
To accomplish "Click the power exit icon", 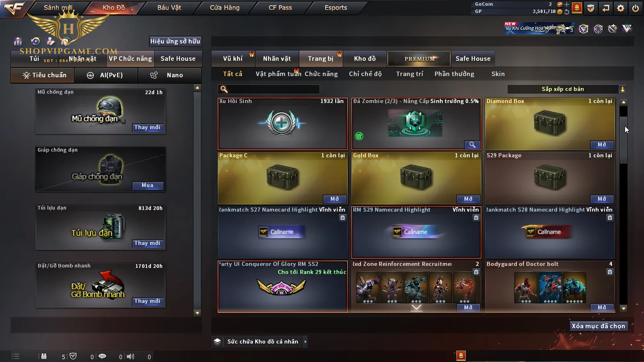I will pos(636,8).
